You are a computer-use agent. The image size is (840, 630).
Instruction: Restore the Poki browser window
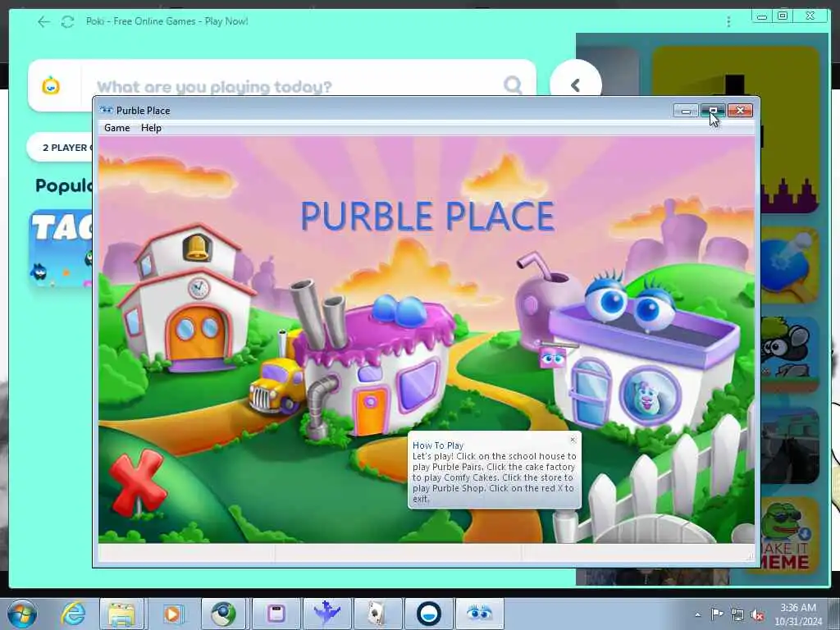coord(783,16)
